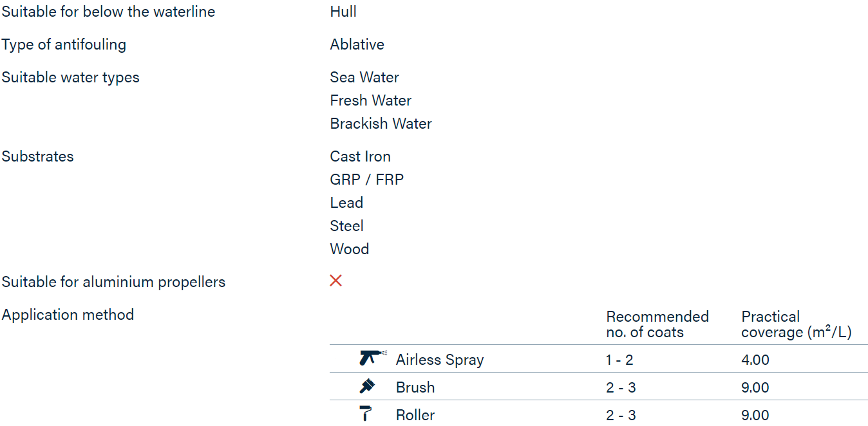Viewport: 868px width, 426px height.
Task: Click the Roller application icon
Action: click(366, 414)
